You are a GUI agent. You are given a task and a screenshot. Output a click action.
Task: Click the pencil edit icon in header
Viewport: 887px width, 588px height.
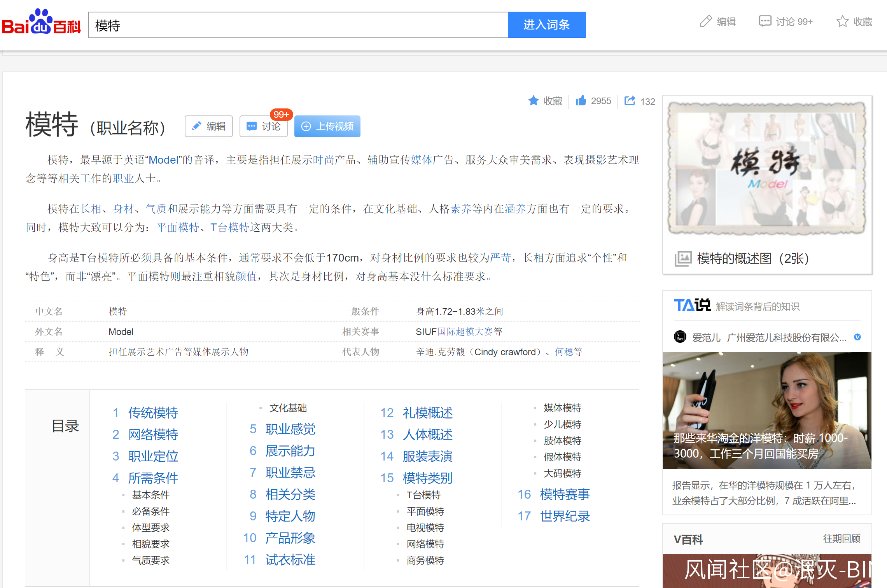[705, 22]
